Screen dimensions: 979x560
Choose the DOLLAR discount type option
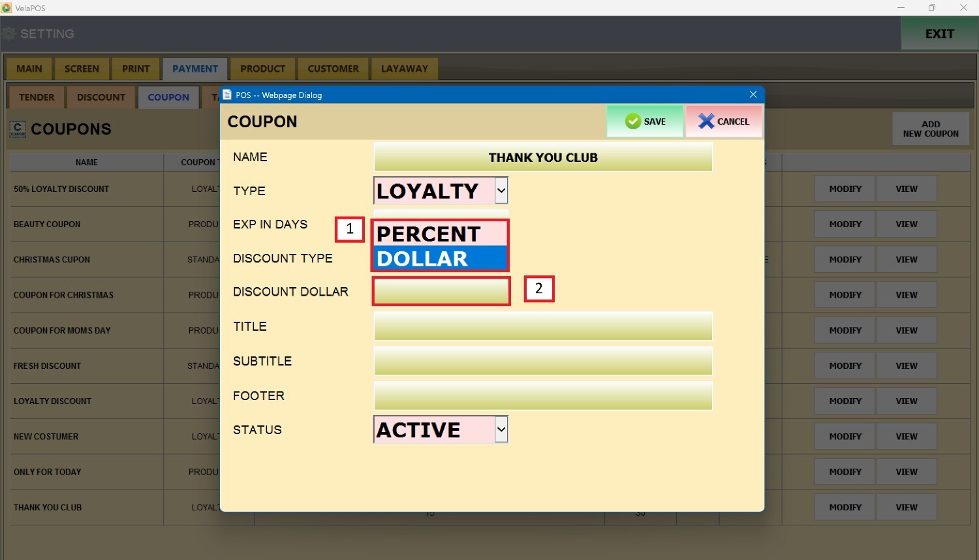click(x=441, y=258)
